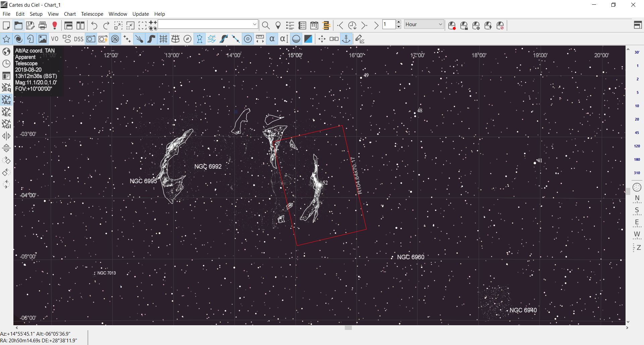Toggle the DSS image button
Viewport: 644px width, 345px height.
coord(78,39)
